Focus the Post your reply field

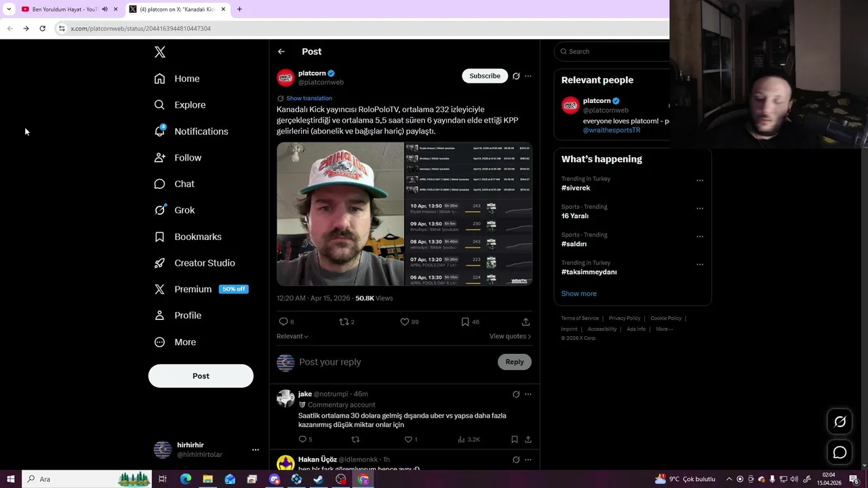[396, 362]
